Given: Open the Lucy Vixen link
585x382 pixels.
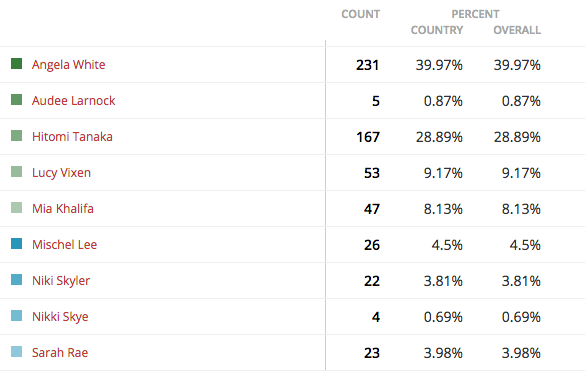Looking at the screenshot, I should click(61, 173).
